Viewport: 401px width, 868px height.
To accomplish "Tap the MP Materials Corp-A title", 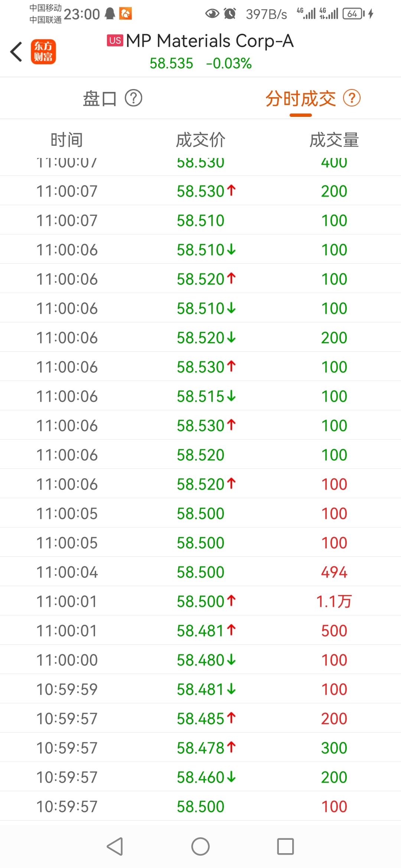I will click(x=210, y=41).
